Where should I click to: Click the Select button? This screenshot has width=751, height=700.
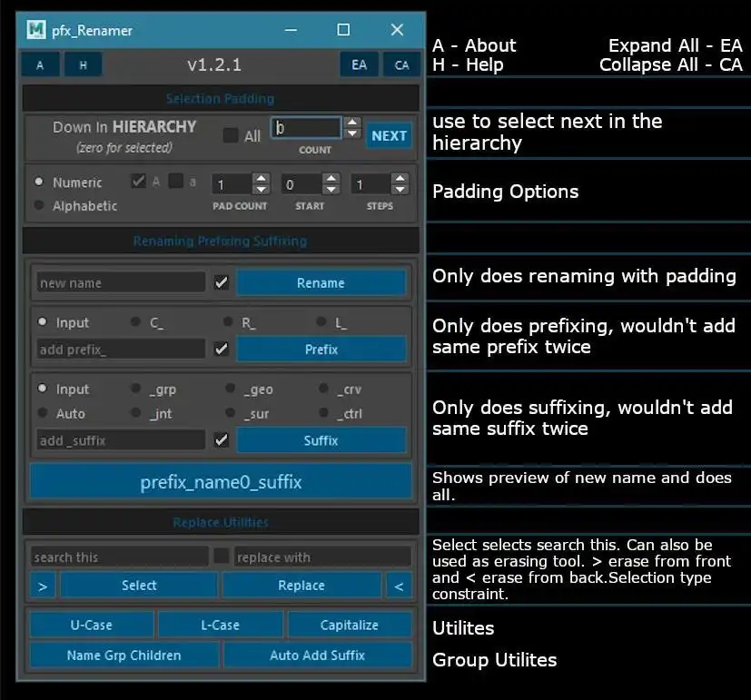(139, 586)
